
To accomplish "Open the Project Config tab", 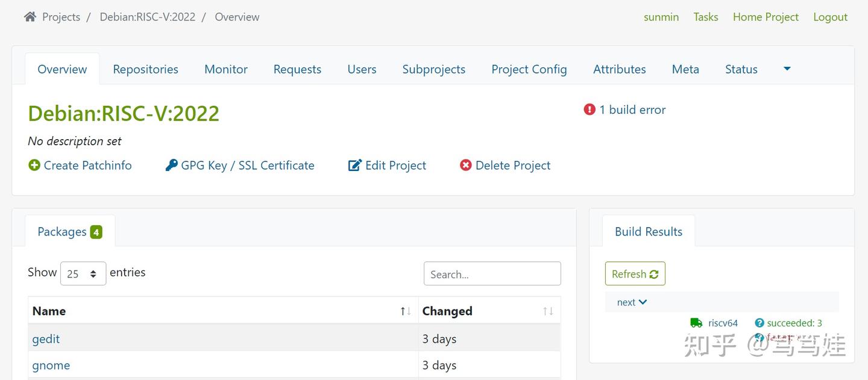I will (529, 69).
